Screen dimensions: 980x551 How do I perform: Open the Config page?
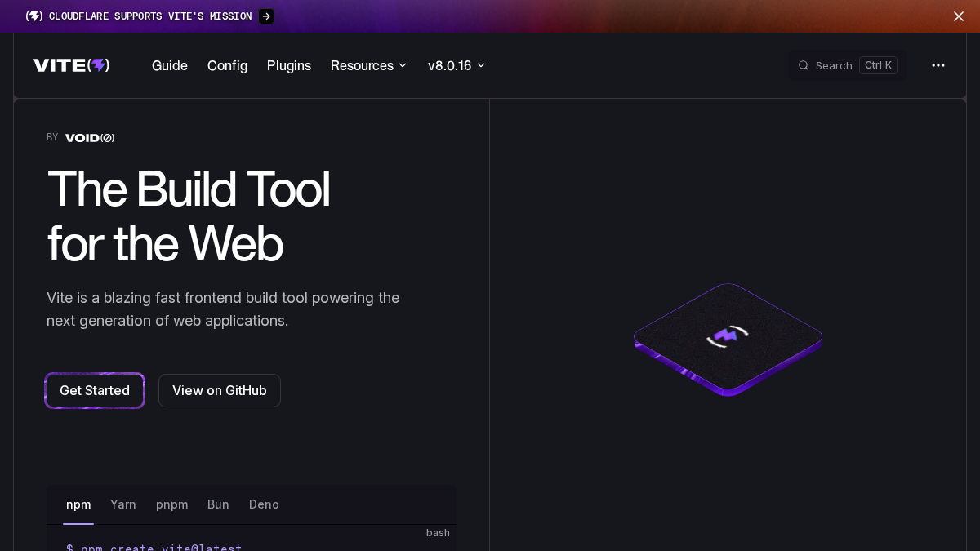227,65
